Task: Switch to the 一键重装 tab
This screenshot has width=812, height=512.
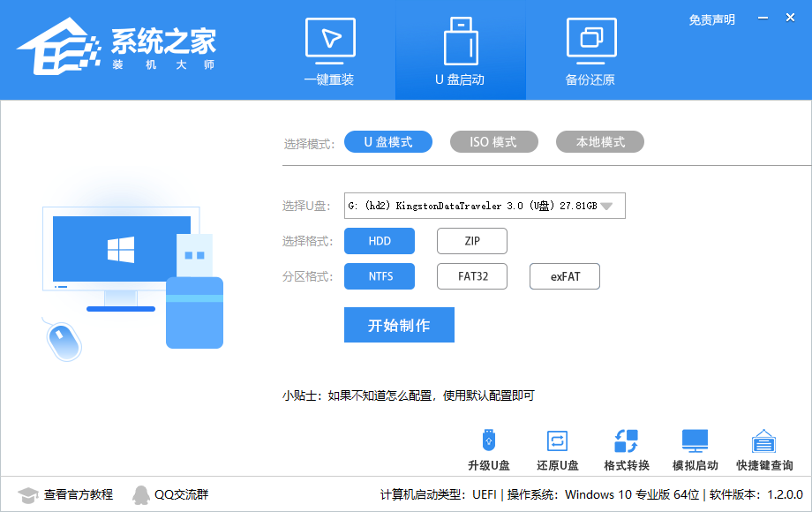Action: coord(329,49)
